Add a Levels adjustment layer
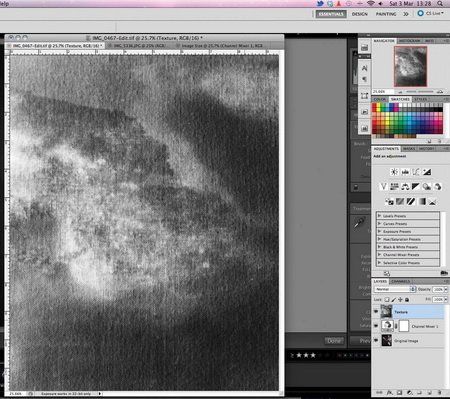Screen dimensions: 450x399 click(x=405, y=172)
